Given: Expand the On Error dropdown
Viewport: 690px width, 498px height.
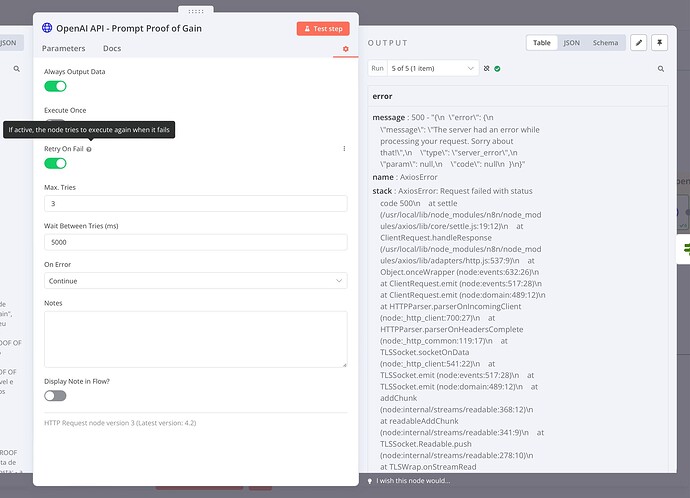Looking at the screenshot, I should coord(195,281).
